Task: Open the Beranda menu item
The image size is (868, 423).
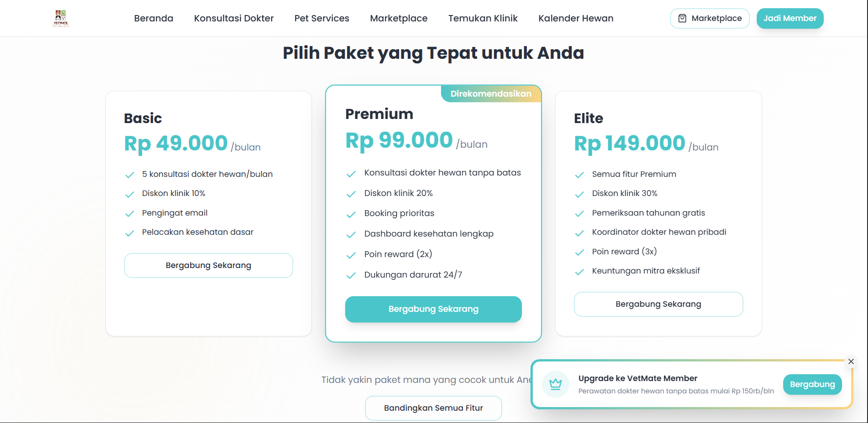Action: (x=154, y=18)
